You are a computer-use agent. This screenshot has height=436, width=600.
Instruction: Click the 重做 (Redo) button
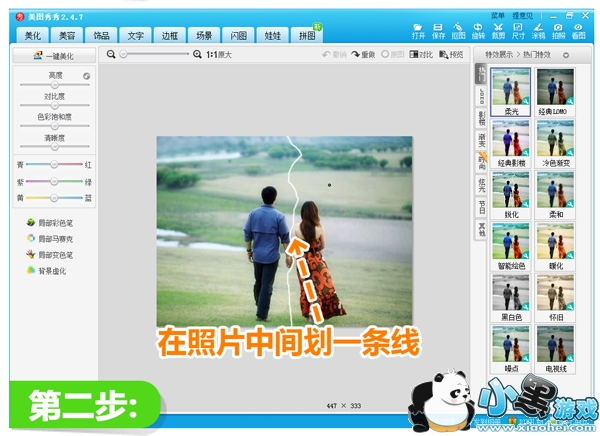(363, 54)
